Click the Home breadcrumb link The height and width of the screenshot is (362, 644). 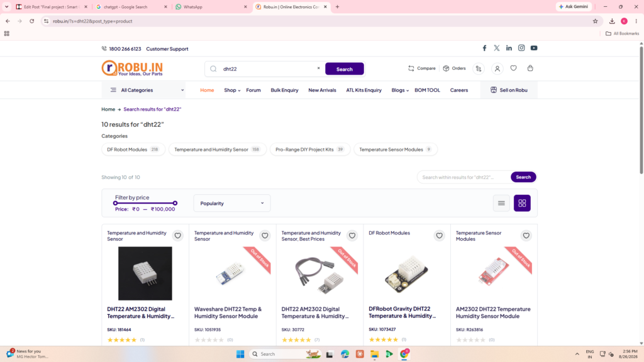click(x=108, y=109)
